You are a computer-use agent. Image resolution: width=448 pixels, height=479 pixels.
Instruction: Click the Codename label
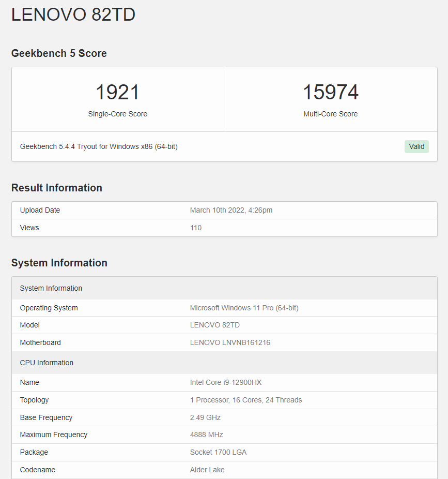[38, 470]
